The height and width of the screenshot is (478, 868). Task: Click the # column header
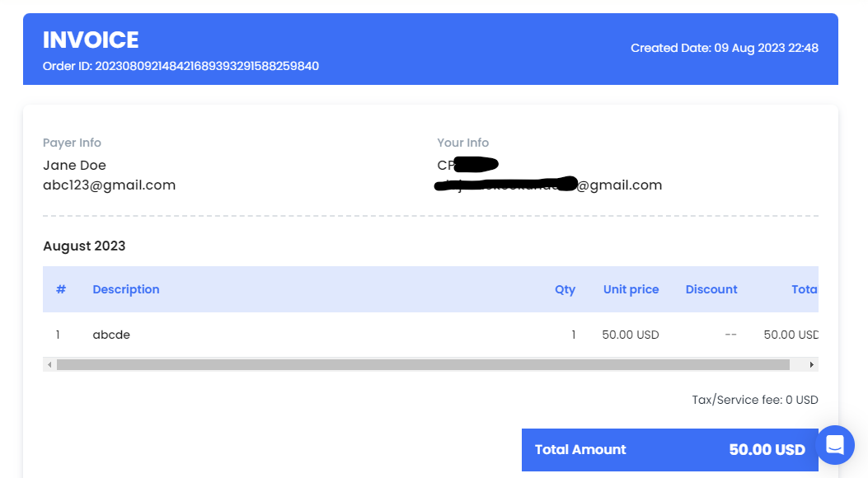click(60, 289)
